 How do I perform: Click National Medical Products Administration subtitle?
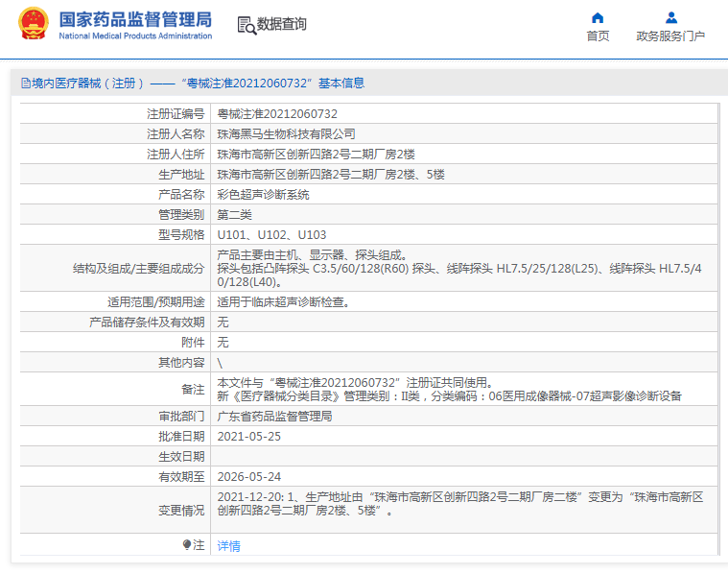click(135, 36)
